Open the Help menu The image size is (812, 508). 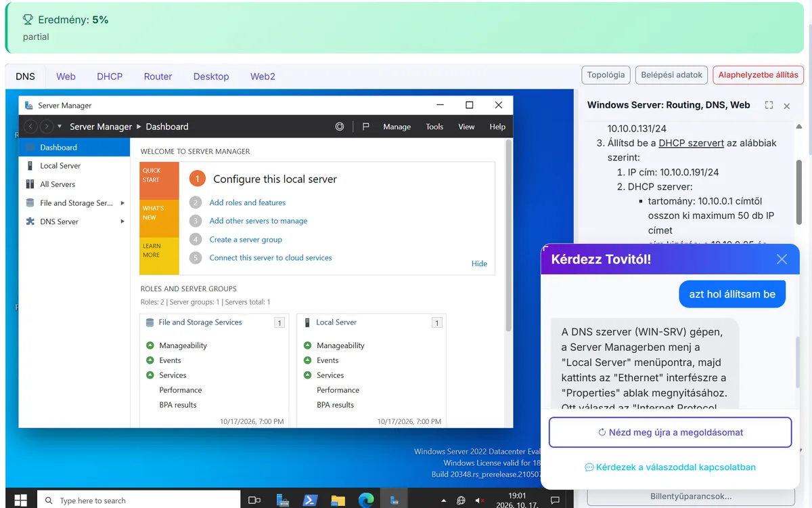[x=497, y=127]
